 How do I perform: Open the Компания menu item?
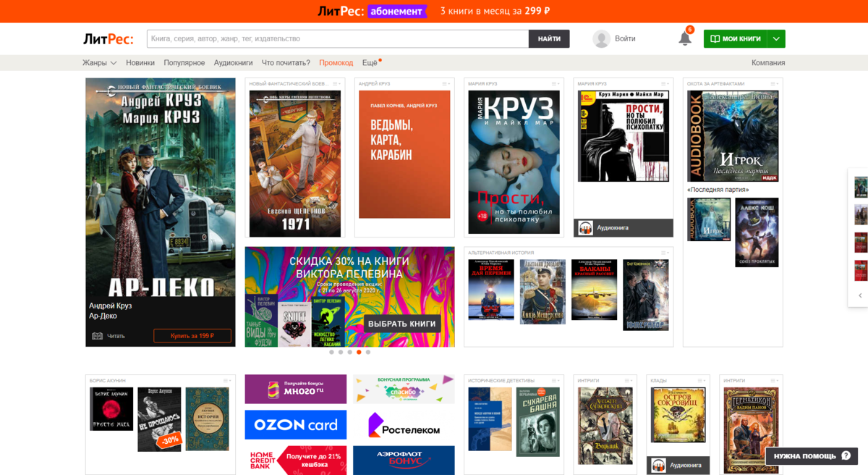click(768, 63)
